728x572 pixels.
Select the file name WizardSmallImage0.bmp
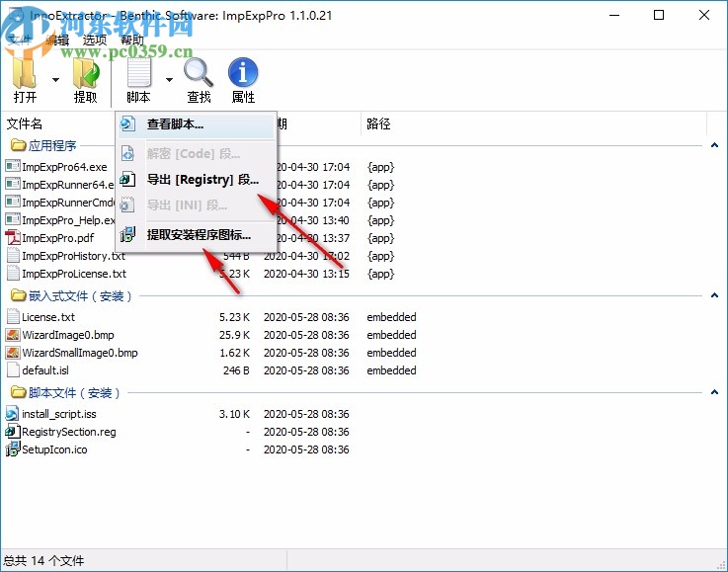pos(80,353)
